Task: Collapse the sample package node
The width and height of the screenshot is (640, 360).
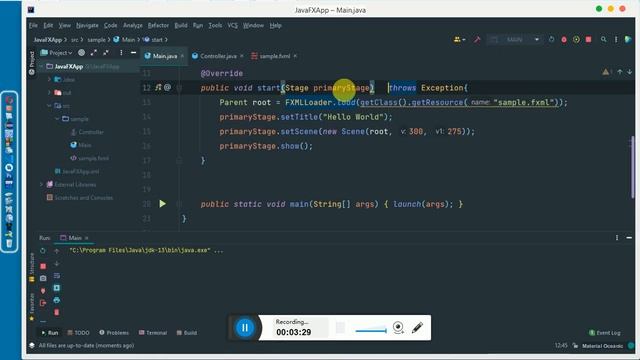Action: tap(57, 119)
